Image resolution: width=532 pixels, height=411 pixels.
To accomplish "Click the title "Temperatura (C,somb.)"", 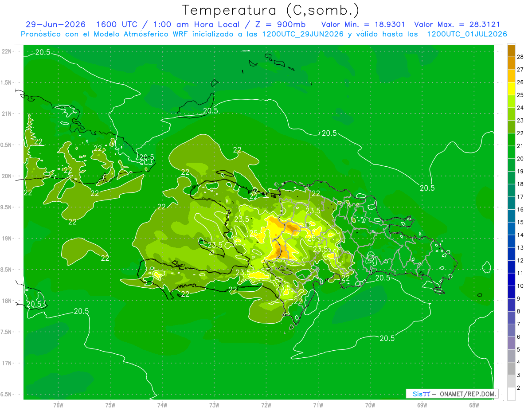I will click(270, 10).
